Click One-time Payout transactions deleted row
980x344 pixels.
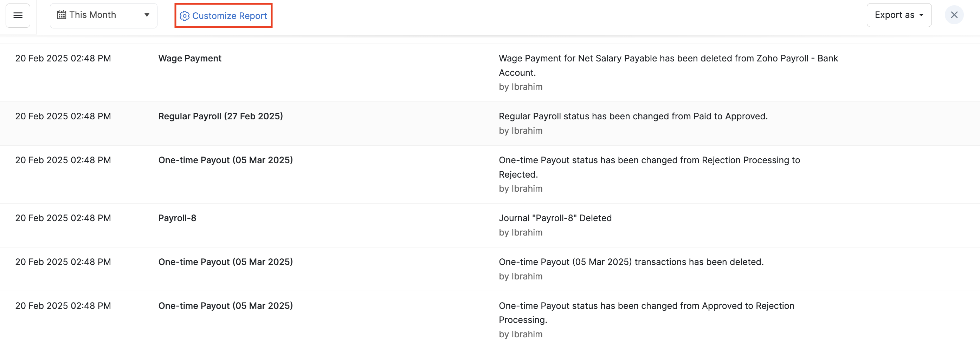[225, 262]
